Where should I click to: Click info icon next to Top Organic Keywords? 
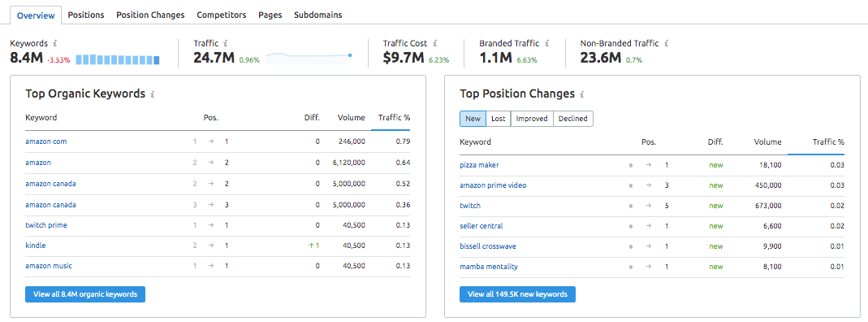click(152, 94)
